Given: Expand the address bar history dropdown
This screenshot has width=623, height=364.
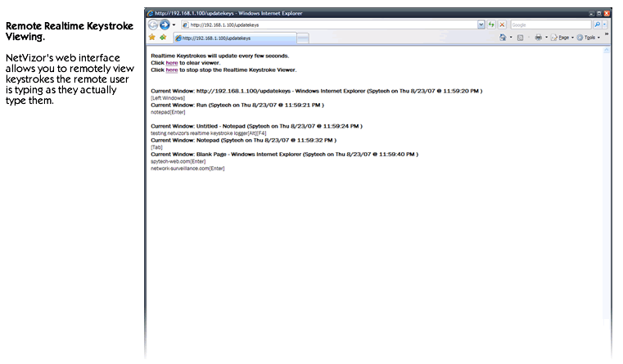Looking at the screenshot, I should coord(481,25).
